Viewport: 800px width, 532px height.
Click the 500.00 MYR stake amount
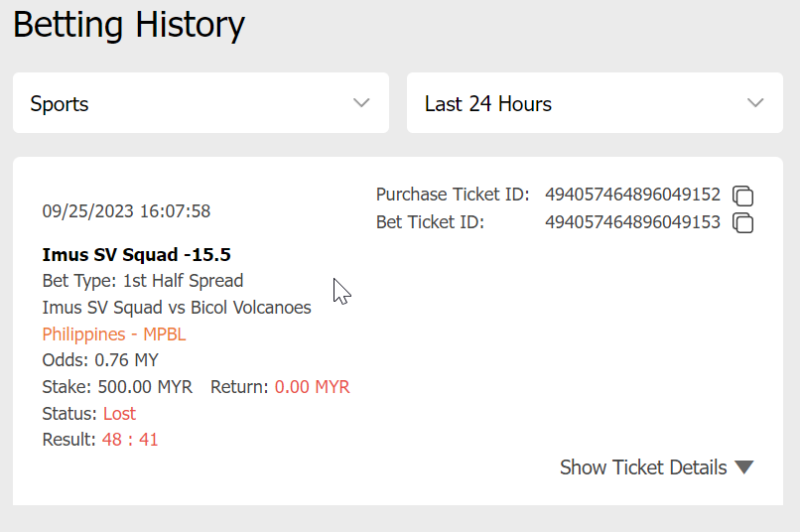click(142, 386)
